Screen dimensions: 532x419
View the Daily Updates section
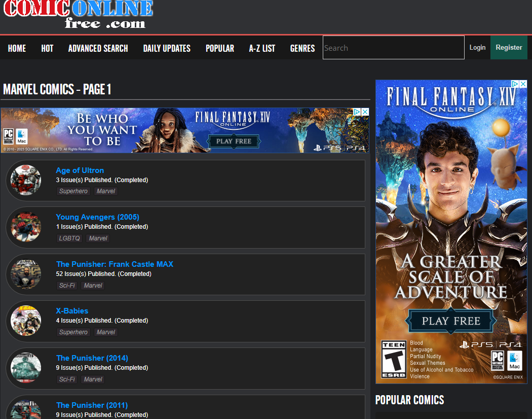167,48
